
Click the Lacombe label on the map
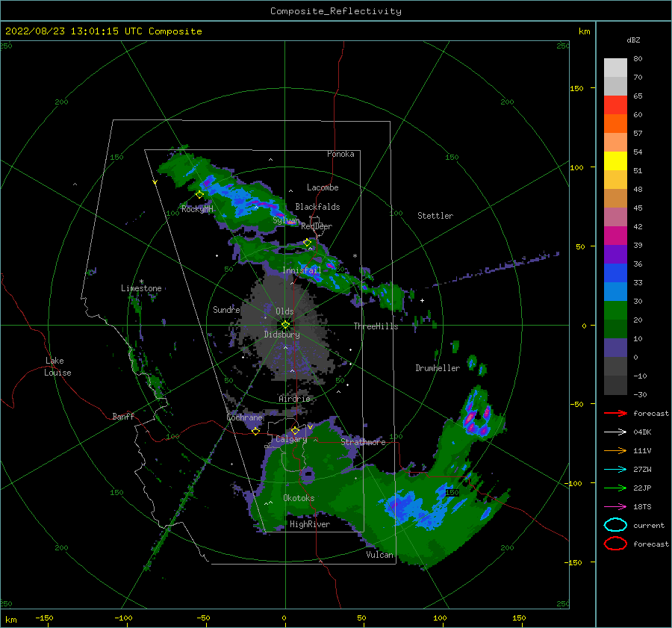click(323, 187)
